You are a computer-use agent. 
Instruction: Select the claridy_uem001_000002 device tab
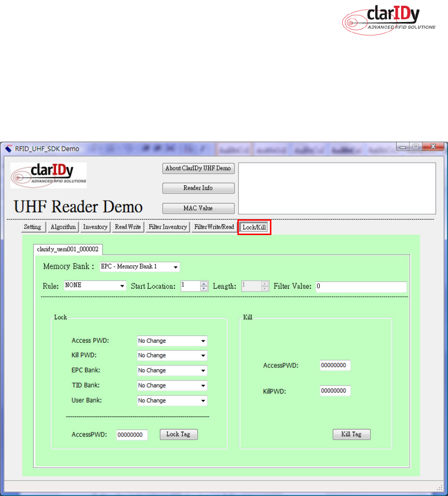click(x=67, y=249)
